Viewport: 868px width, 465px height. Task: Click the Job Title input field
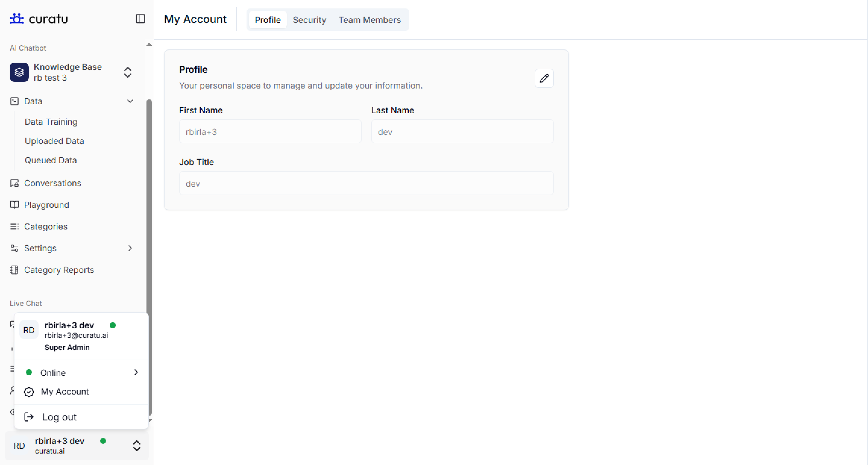(366, 183)
